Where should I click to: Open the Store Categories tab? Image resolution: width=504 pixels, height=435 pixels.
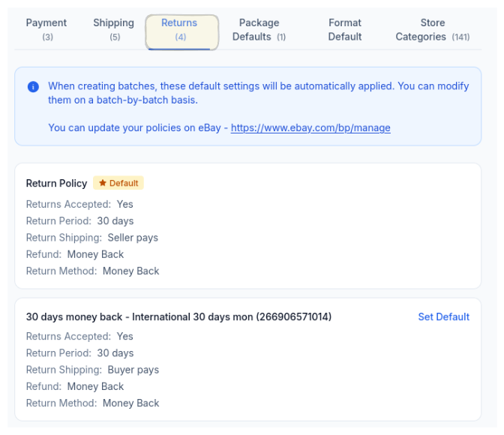[x=433, y=29]
